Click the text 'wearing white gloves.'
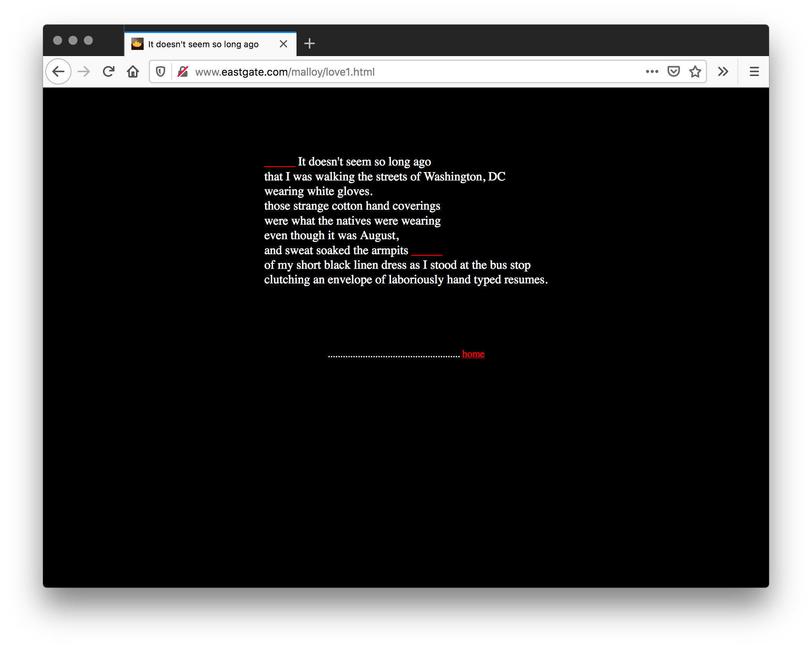812x649 pixels. tap(318, 191)
